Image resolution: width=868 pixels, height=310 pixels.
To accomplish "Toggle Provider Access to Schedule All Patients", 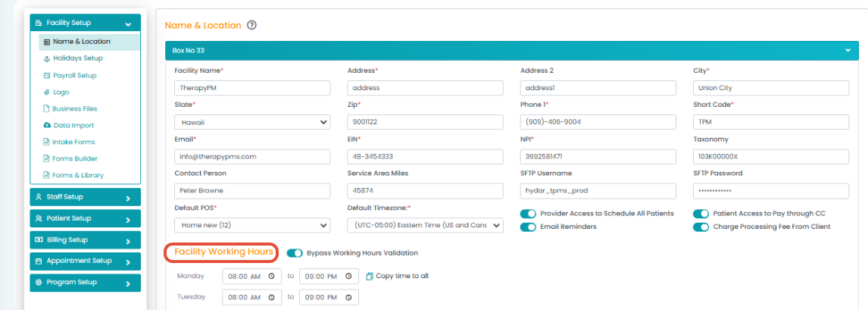I will coord(529,214).
